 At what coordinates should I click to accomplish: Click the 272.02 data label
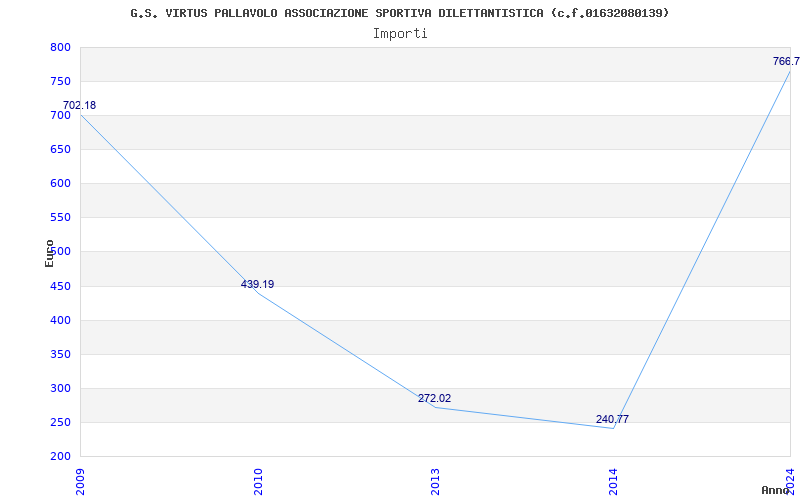[x=435, y=398]
